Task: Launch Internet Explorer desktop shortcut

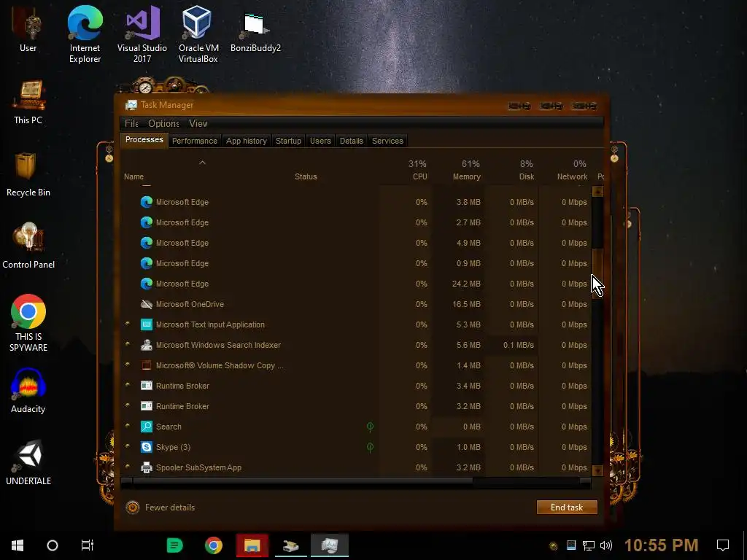Action: click(85, 34)
